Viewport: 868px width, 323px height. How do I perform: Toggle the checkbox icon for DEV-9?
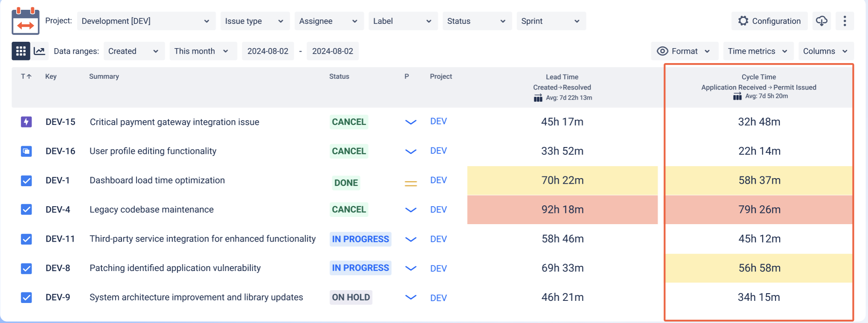(x=26, y=297)
